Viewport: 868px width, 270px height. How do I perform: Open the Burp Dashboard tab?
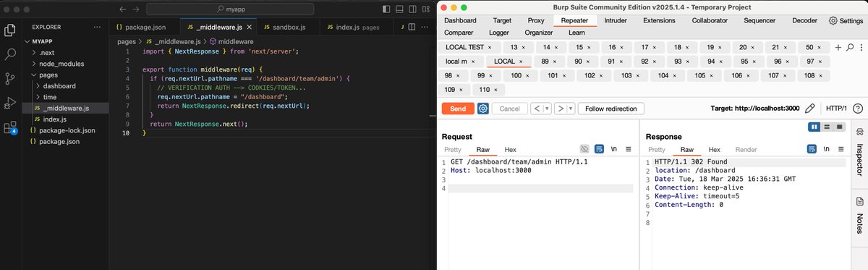(460, 20)
